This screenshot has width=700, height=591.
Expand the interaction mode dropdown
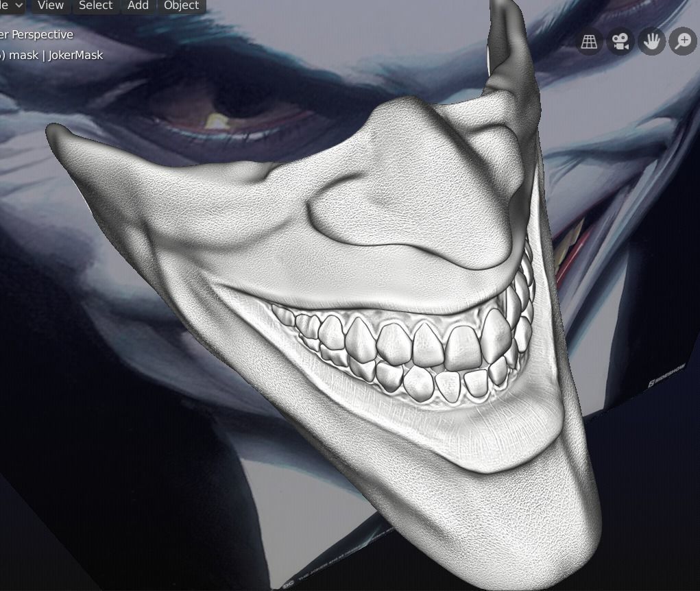click(11, 5)
